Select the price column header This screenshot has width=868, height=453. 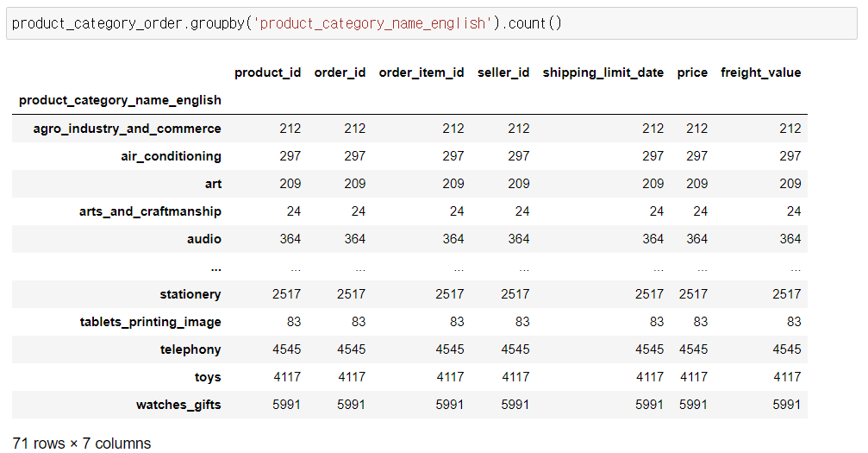(x=692, y=72)
